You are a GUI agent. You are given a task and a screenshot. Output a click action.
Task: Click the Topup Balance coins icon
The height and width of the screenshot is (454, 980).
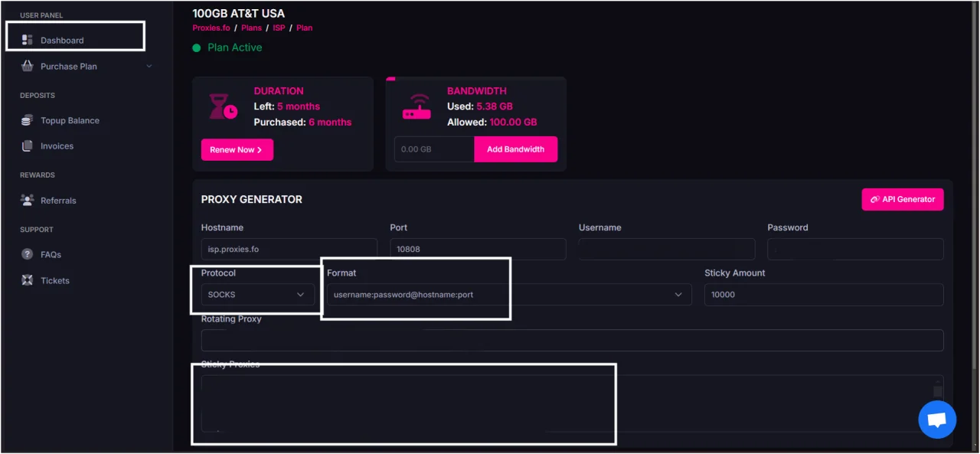coord(27,120)
